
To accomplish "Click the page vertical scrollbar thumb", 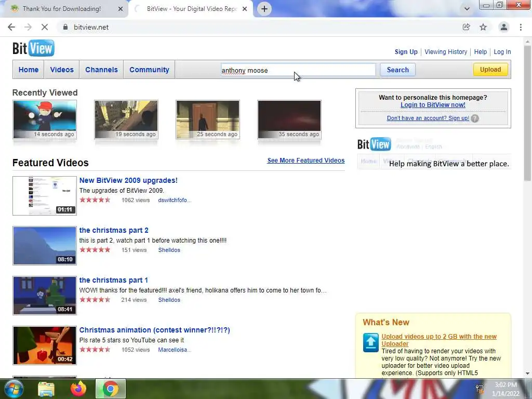I will click(x=528, y=113).
